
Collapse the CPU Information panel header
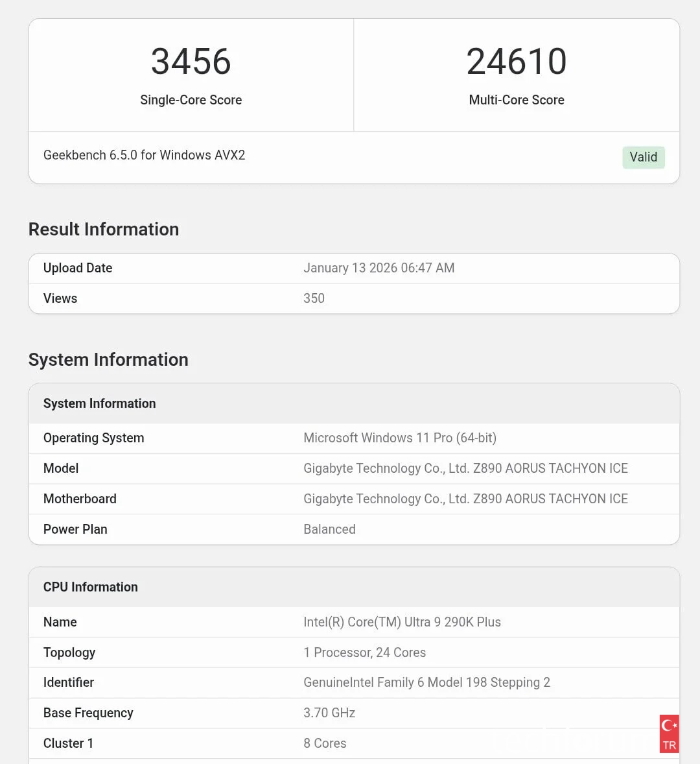click(90, 587)
